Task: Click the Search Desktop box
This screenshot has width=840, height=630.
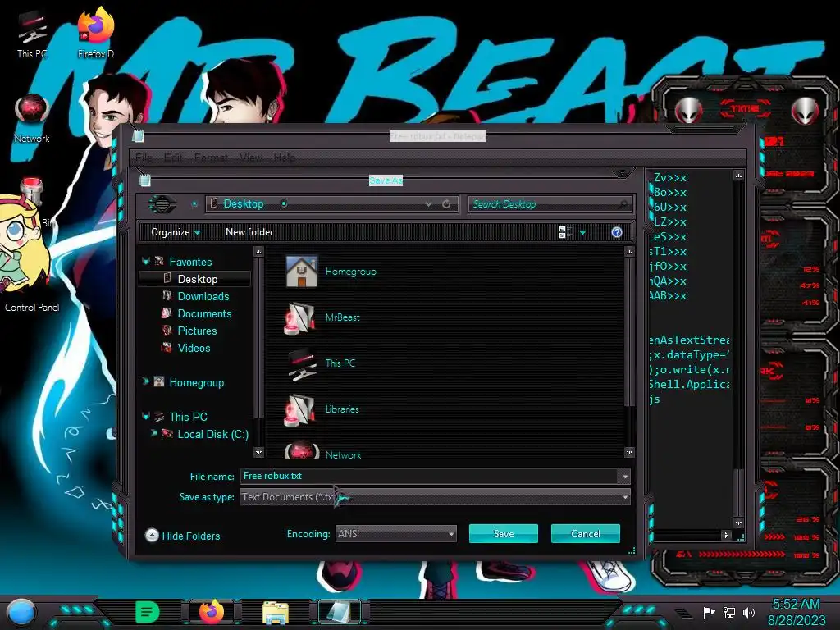Action: (550, 204)
